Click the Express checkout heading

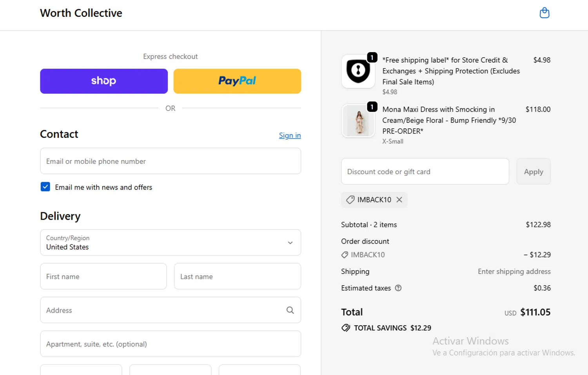click(x=171, y=56)
